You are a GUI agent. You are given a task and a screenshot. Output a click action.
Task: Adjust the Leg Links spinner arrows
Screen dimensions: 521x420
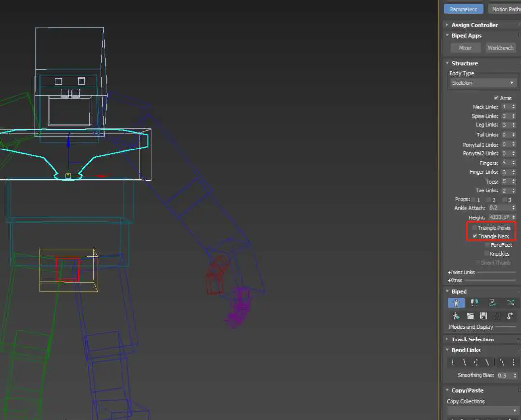click(x=513, y=125)
